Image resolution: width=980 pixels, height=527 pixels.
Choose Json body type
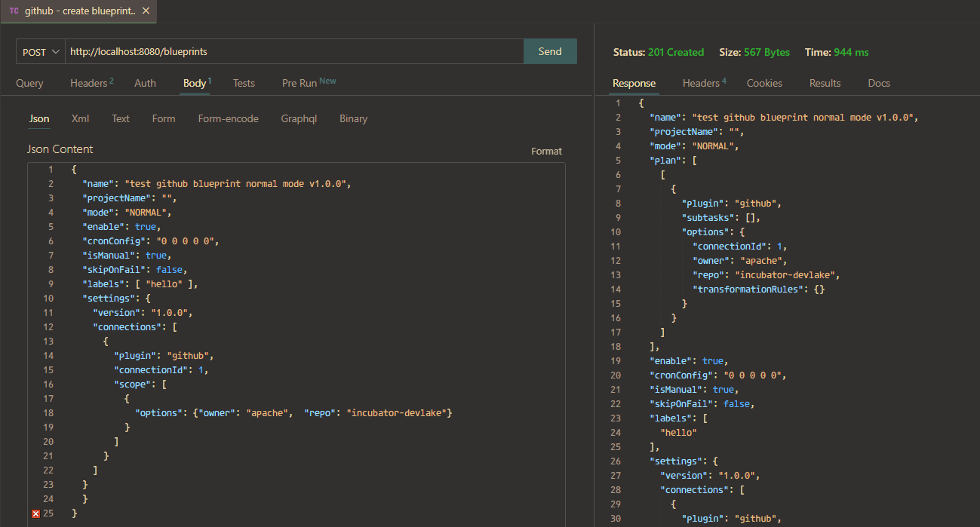pos(39,118)
